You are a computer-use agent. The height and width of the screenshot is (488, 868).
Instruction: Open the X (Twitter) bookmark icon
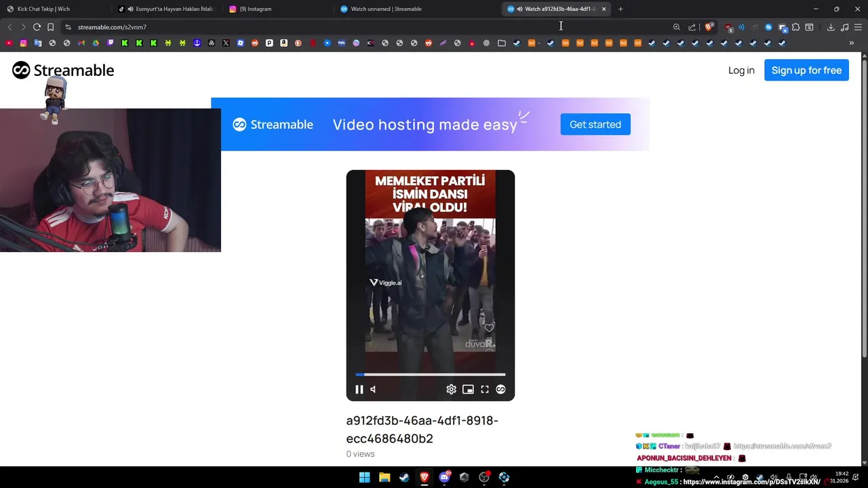[226, 43]
